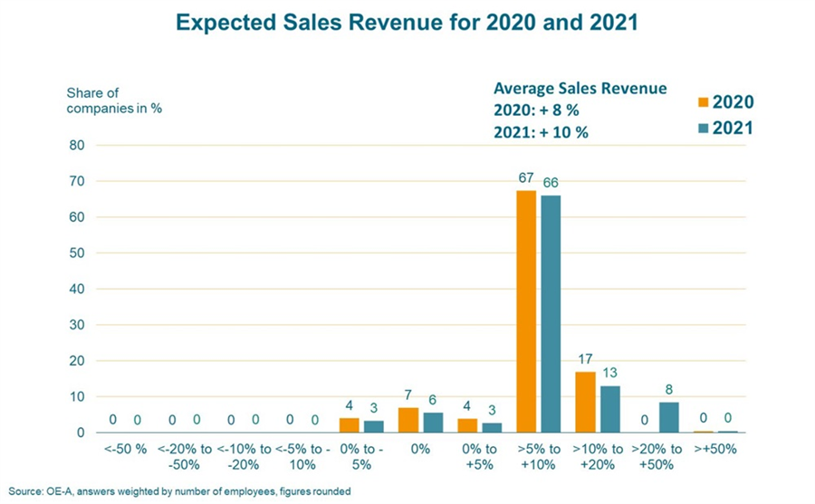Select the orange 67 bar for 2020
Image resolution: width=815 pixels, height=504 pixels.
pos(526,311)
